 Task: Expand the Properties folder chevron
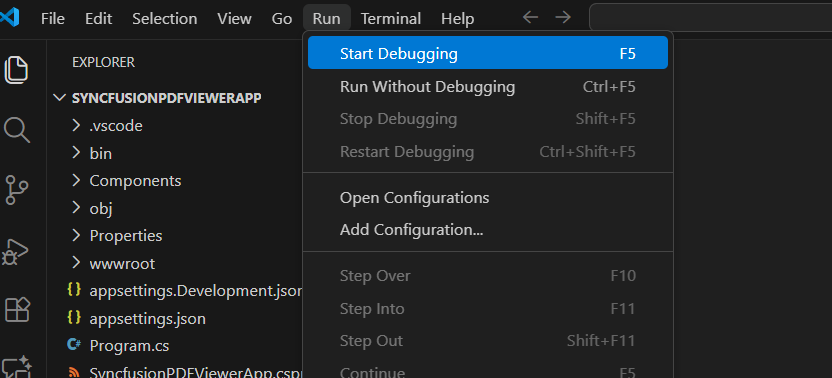(76, 235)
